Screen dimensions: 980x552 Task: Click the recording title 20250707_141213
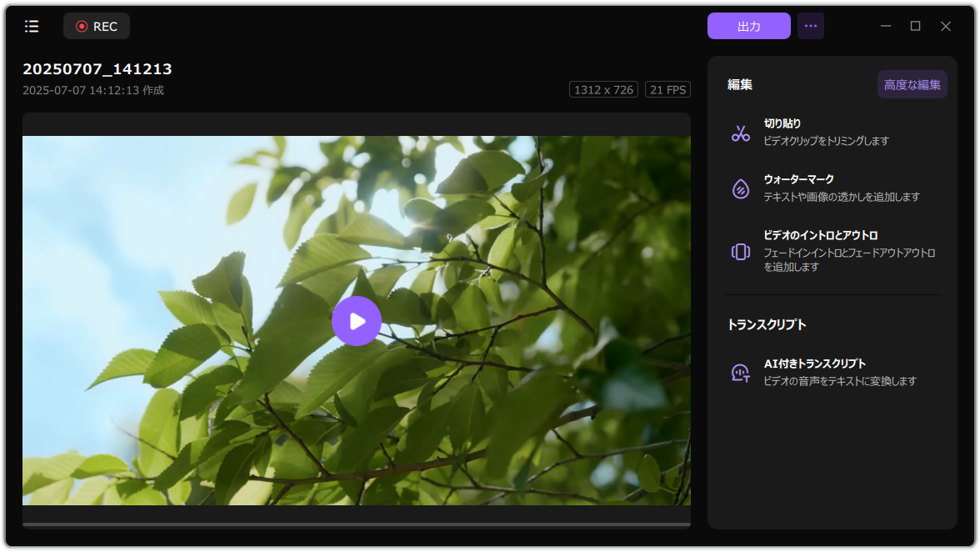point(97,69)
